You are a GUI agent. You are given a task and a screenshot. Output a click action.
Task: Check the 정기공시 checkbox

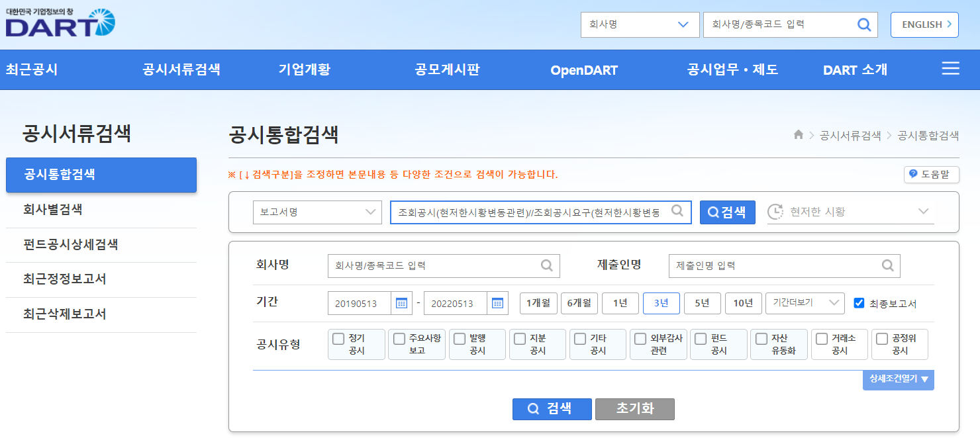338,339
